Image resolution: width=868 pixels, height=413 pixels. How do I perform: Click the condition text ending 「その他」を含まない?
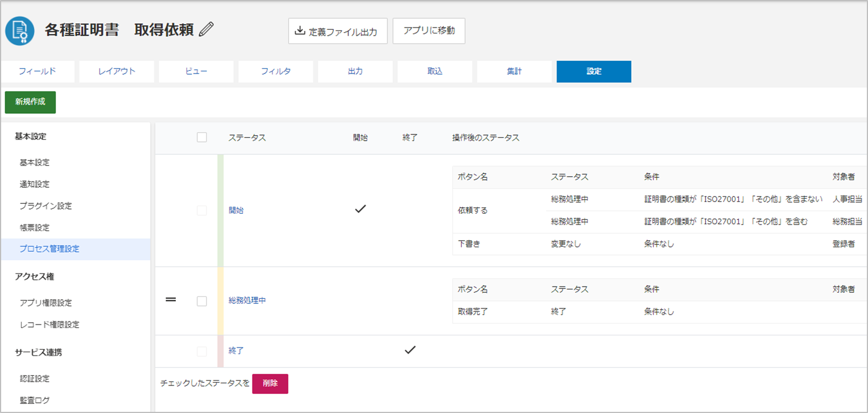pos(733,199)
